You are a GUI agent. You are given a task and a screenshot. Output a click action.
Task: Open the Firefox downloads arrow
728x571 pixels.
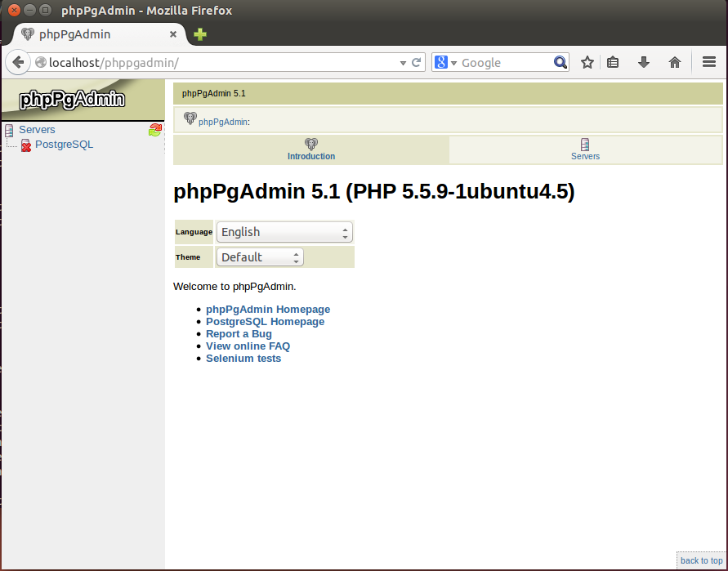(643, 62)
